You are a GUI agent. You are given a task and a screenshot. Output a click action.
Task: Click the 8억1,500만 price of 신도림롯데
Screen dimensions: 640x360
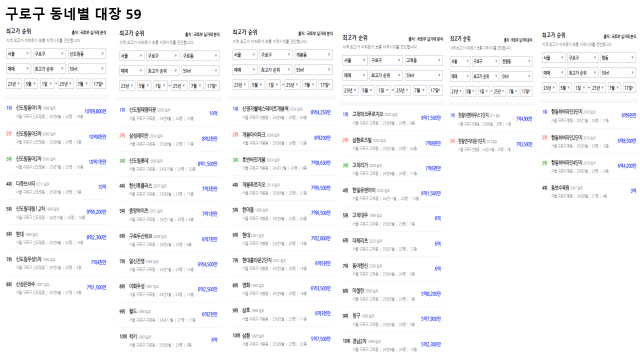pos(207,164)
